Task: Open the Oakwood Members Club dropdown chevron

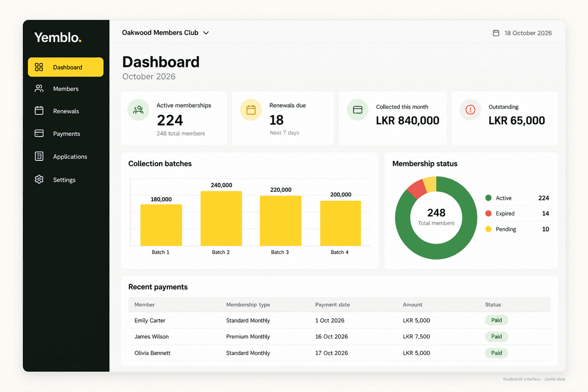Action: (x=206, y=33)
